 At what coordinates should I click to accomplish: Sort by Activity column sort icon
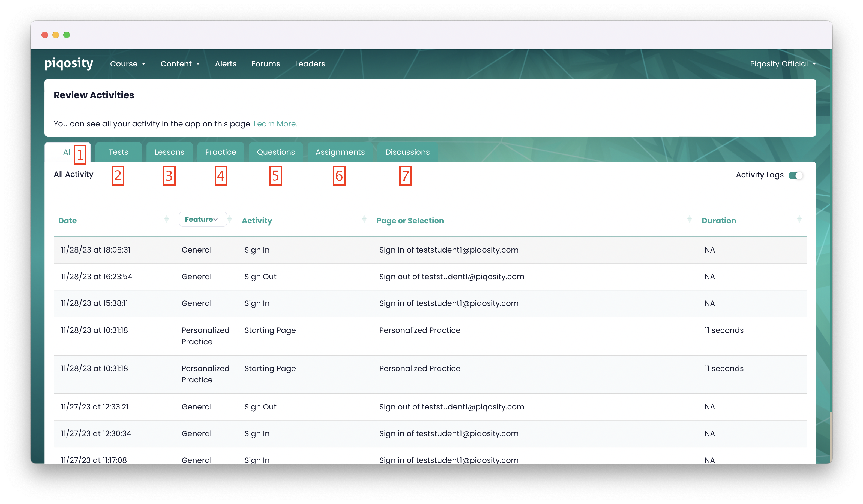(x=364, y=219)
